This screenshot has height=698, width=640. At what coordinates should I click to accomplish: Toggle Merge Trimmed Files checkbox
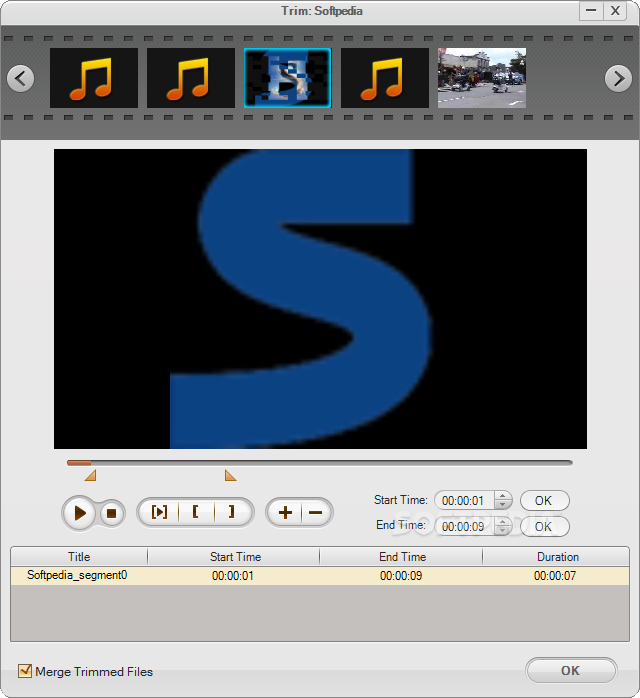[25, 671]
